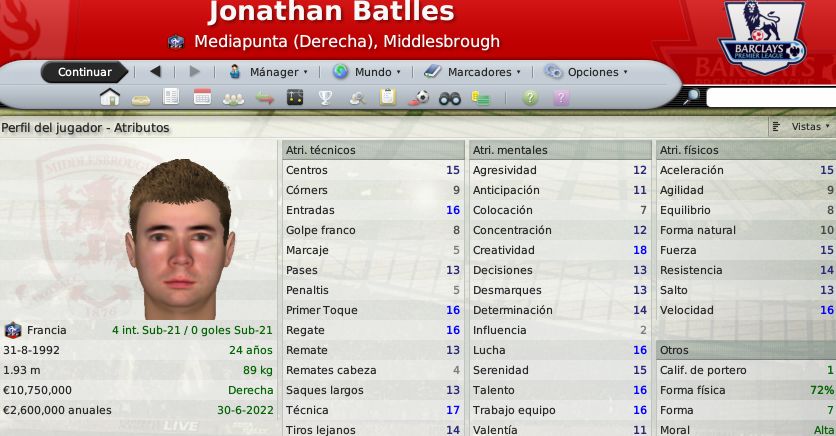Viewport: 836px width, 436px height.
Task: Open the inbox tray icon
Action: point(141,100)
